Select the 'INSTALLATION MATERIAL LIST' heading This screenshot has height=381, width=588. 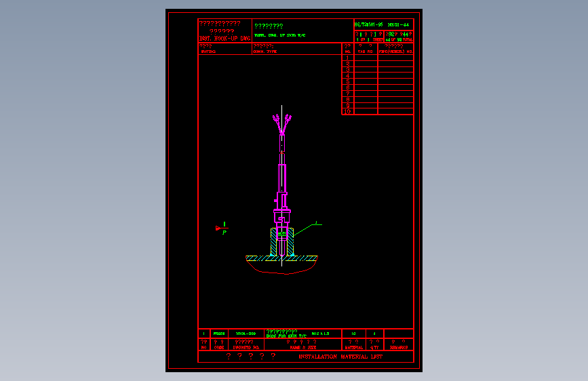point(340,357)
